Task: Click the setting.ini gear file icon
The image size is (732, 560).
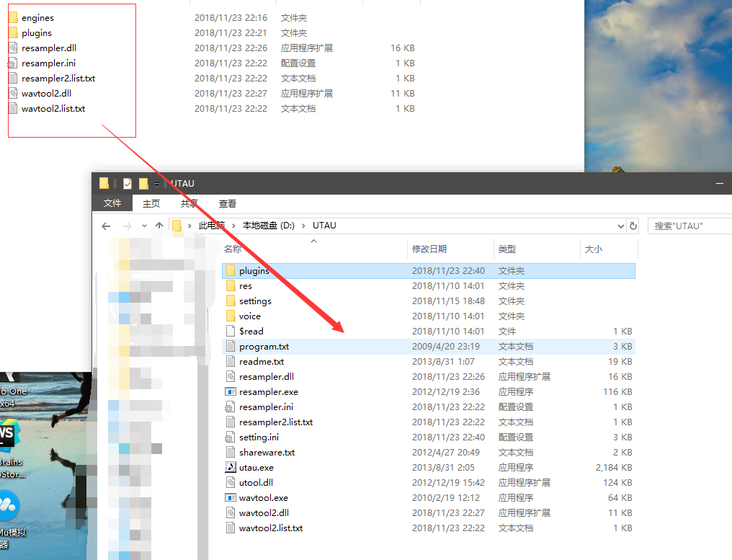Action: tap(230, 437)
